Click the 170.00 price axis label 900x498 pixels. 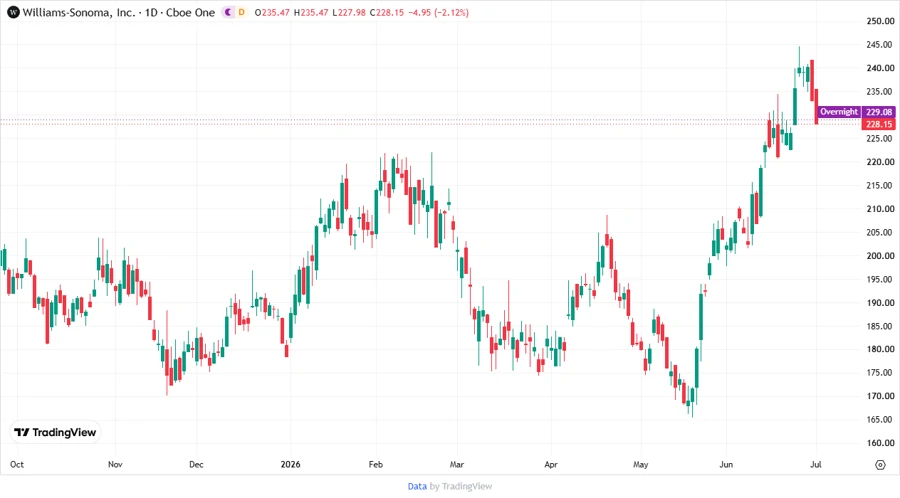click(x=880, y=396)
